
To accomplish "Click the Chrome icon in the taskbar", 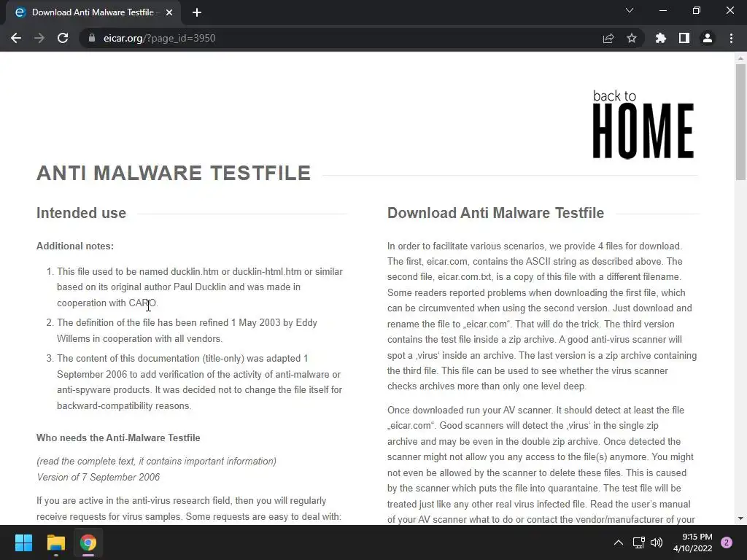I will tap(88, 542).
